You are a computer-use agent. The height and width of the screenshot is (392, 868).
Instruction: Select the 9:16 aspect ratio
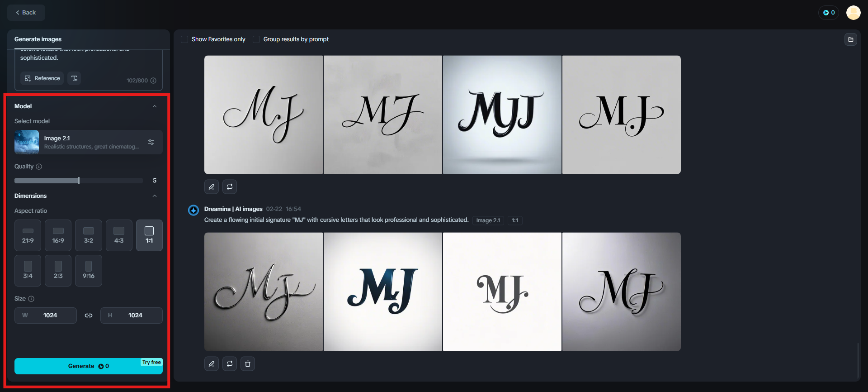coord(89,271)
